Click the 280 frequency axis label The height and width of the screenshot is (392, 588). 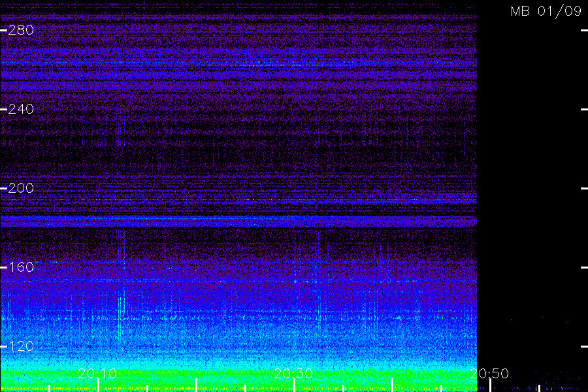point(21,30)
